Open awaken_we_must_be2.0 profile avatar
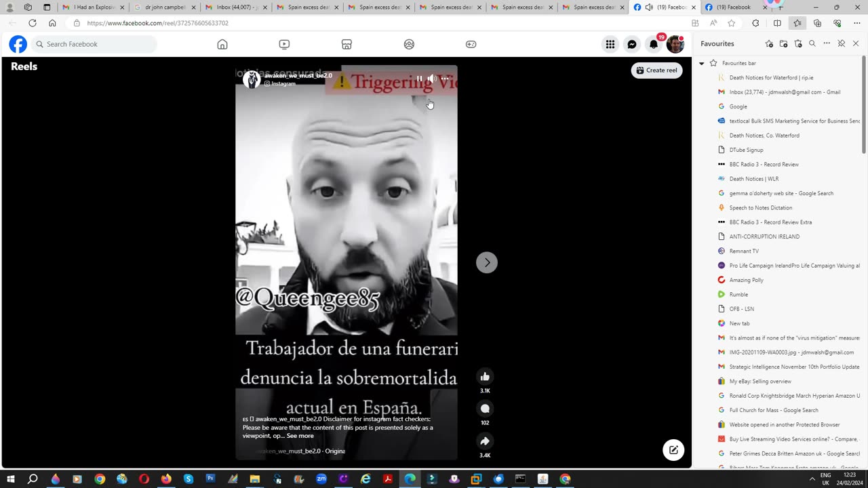The width and height of the screenshot is (868, 488). click(252, 79)
